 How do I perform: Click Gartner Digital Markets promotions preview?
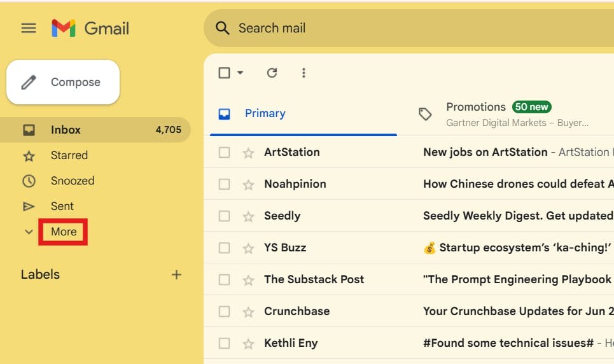pyautogui.click(x=517, y=123)
